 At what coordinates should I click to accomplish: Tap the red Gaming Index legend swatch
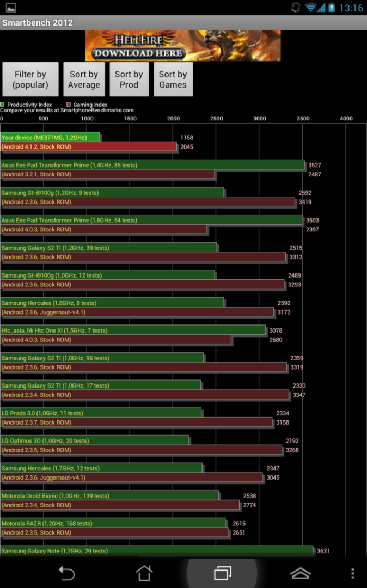pos(69,105)
